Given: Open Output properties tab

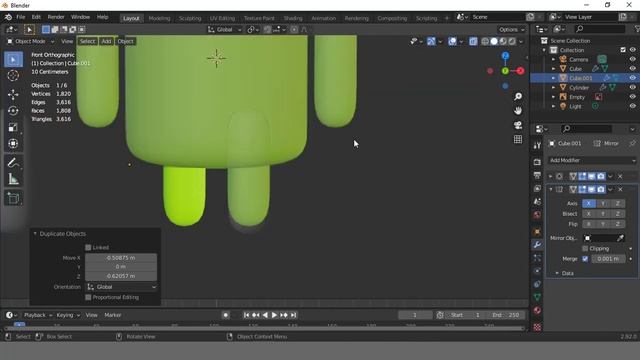Looking at the screenshot, I should 537,176.
